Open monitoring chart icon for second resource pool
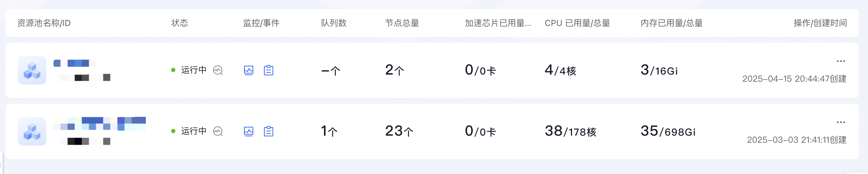The height and width of the screenshot is (174, 868). click(249, 131)
